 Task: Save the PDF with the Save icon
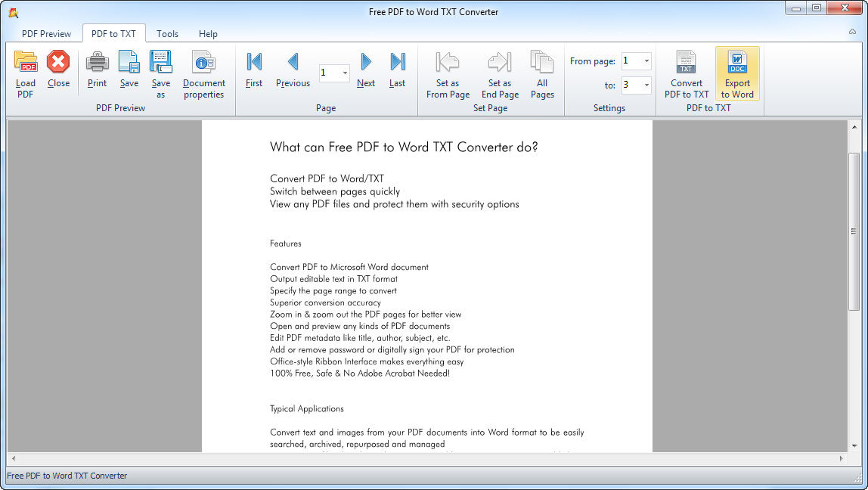click(129, 61)
